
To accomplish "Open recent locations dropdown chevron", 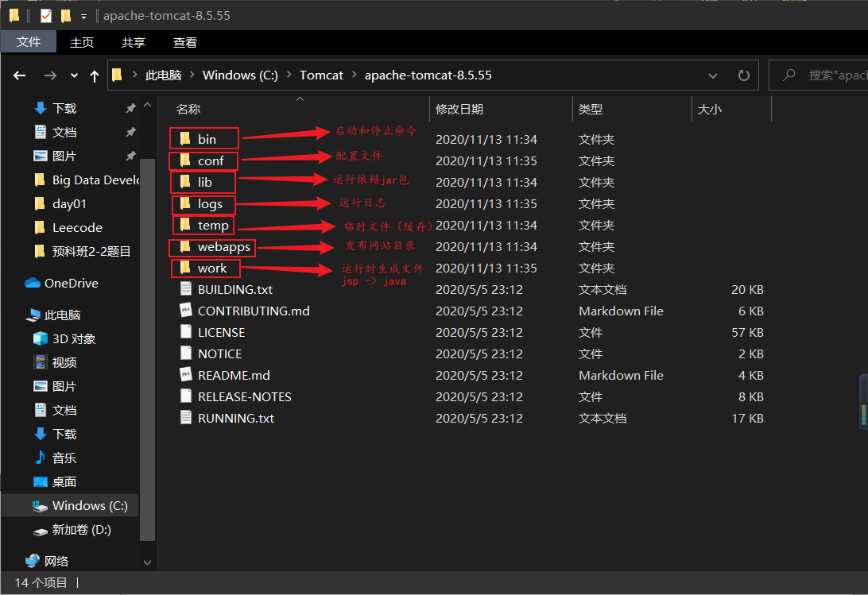I will 74,75.
